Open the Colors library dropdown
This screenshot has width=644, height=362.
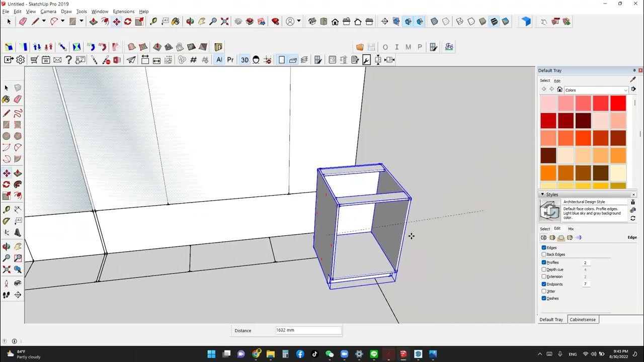pyautogui.click(x=596, y=90)
